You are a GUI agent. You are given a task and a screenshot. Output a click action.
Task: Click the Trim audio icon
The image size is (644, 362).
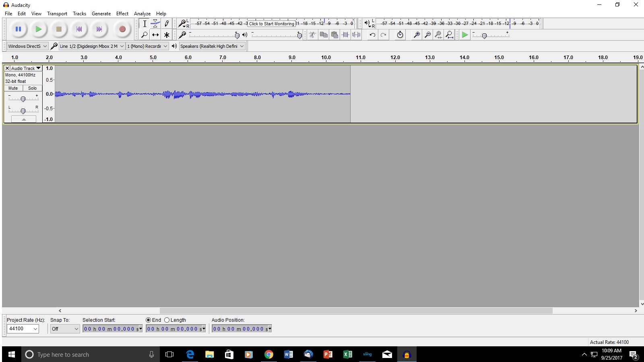click(345, 35)
